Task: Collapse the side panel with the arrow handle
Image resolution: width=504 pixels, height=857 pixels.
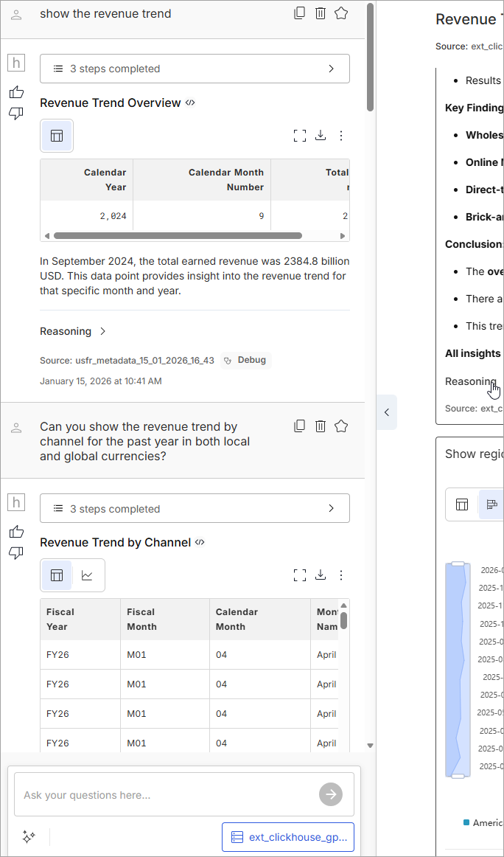Action: (387, 412)
